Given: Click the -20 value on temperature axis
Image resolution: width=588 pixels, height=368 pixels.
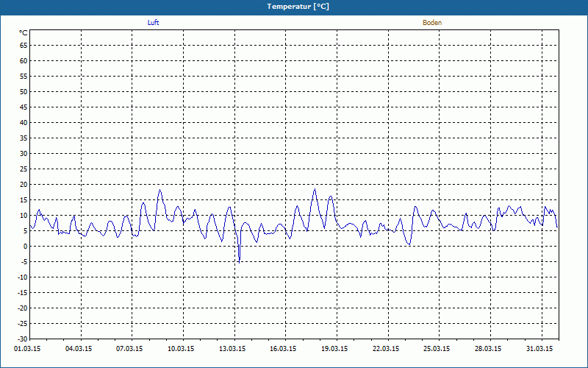Looking at the screenshot, I should [23, 308].
